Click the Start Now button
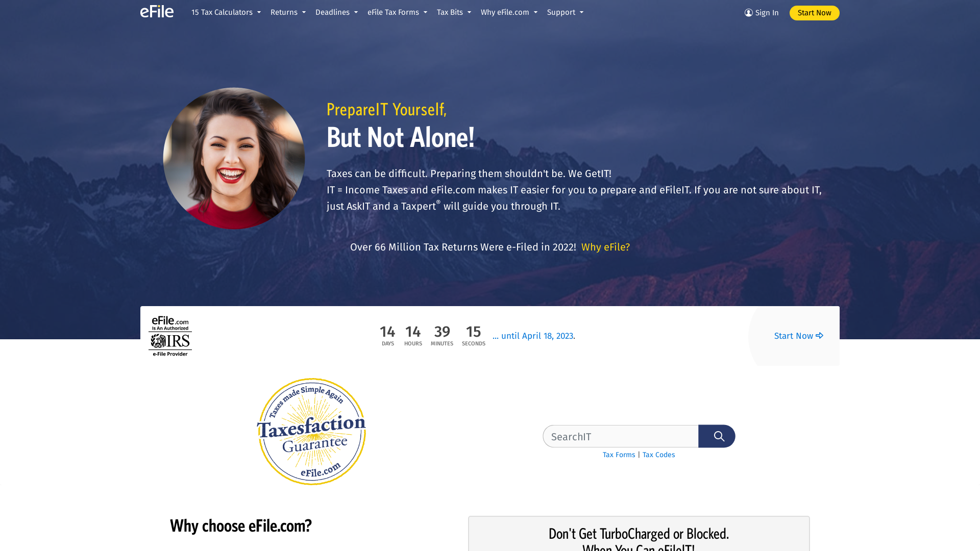 pos(814,13)
